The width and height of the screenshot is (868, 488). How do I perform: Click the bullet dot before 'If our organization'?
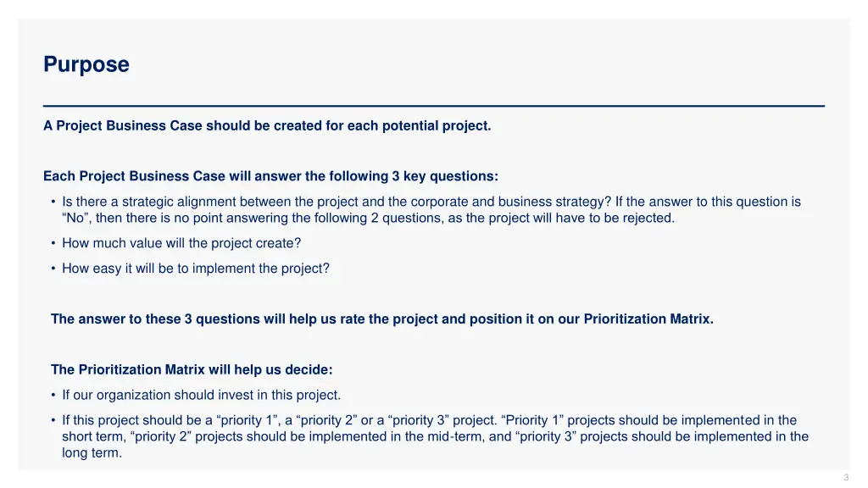tap(53, 395)
